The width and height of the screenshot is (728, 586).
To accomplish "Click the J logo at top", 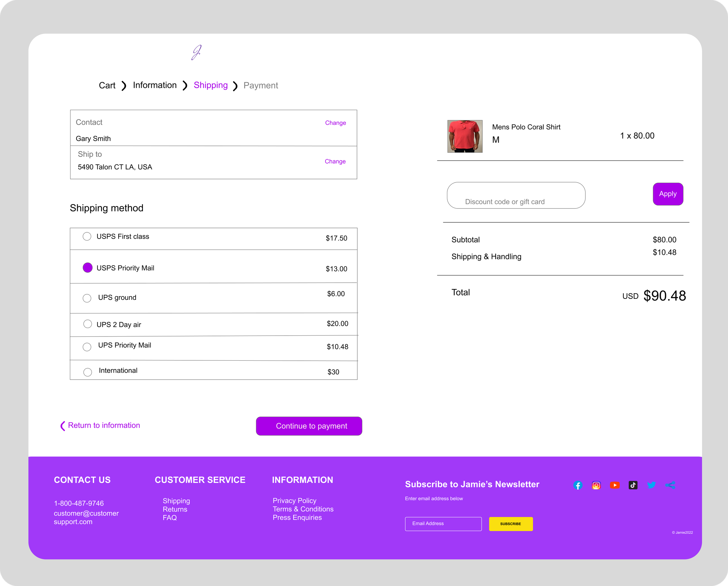I will pos(197,53).
